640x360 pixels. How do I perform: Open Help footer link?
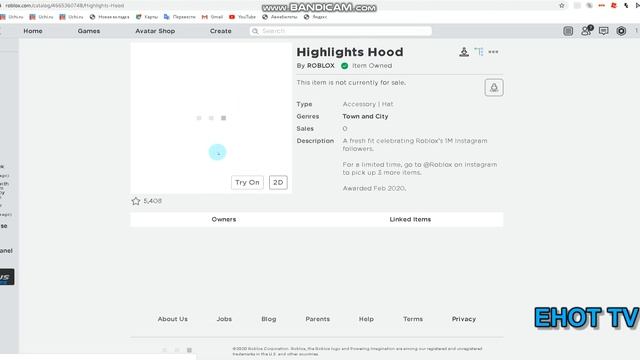(x=366, y=319)
